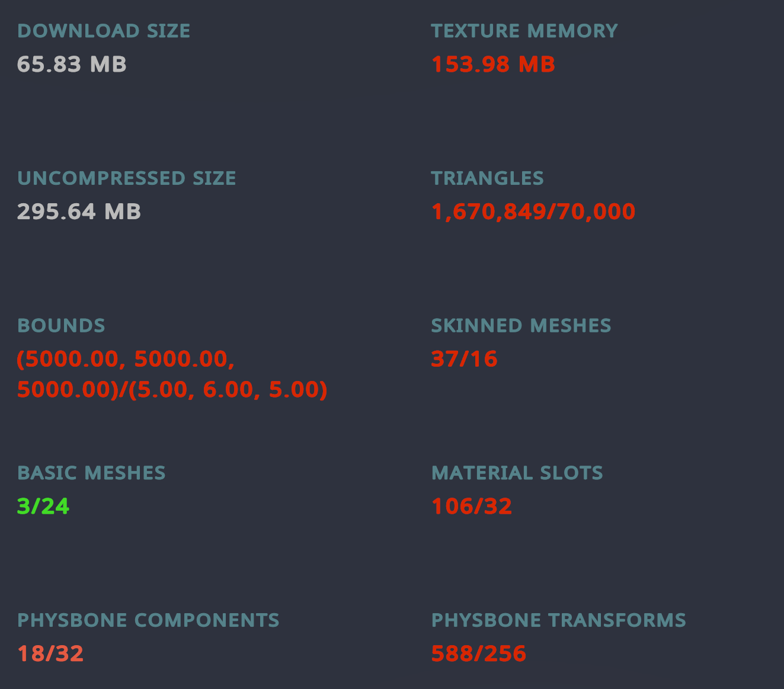Click the Skinned Meshes heading
The image size is (784, 689).
click(521, 326)
